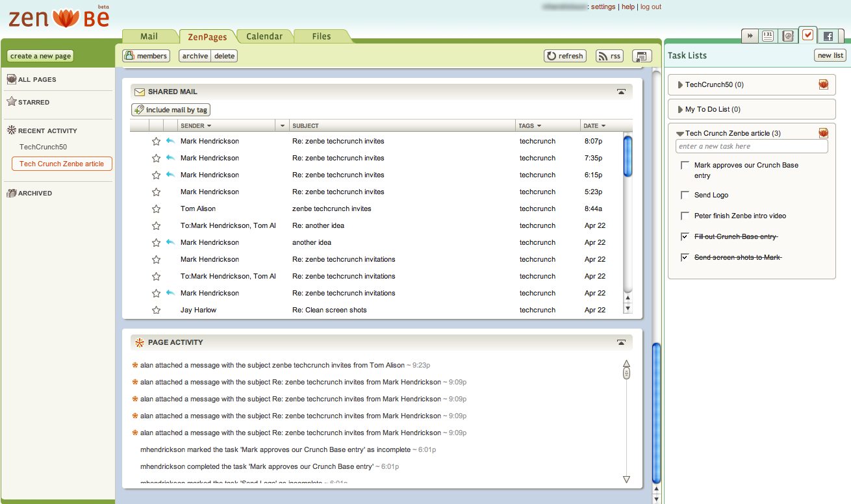Image resolution: width=851 pixels, height=504 pixels.
Task: Open the "Re: Clean screen shots" email
Action: click(329, 310)
